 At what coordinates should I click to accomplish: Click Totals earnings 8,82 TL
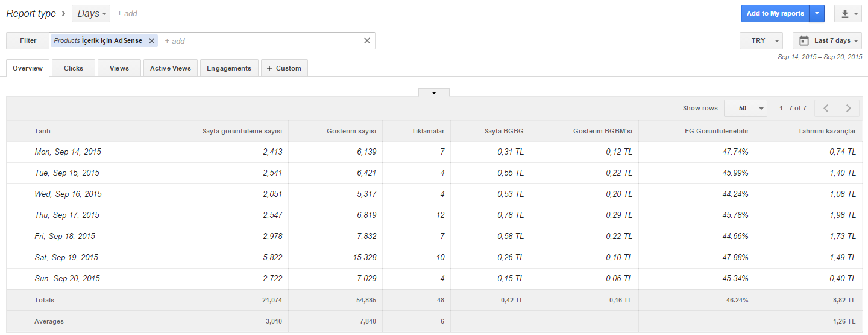844,300
